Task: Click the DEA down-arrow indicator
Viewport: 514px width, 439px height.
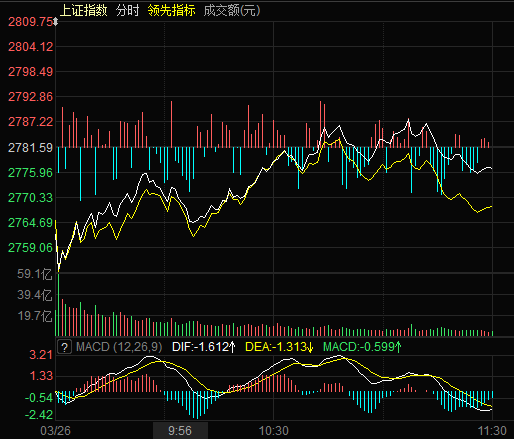Action: coord(310,347)
